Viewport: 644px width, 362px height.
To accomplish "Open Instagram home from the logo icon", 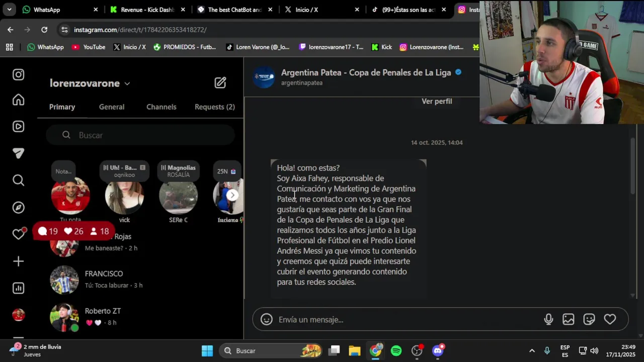I will click(19, 74).
